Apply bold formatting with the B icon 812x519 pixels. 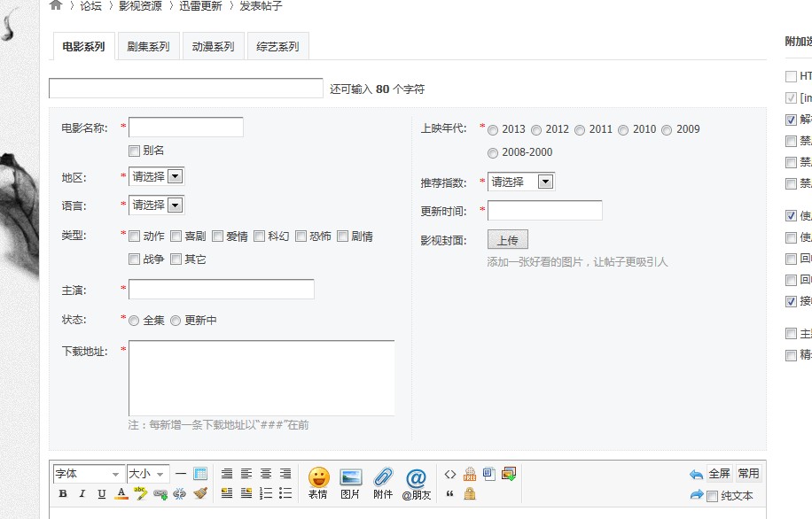(x=62, y=493)
